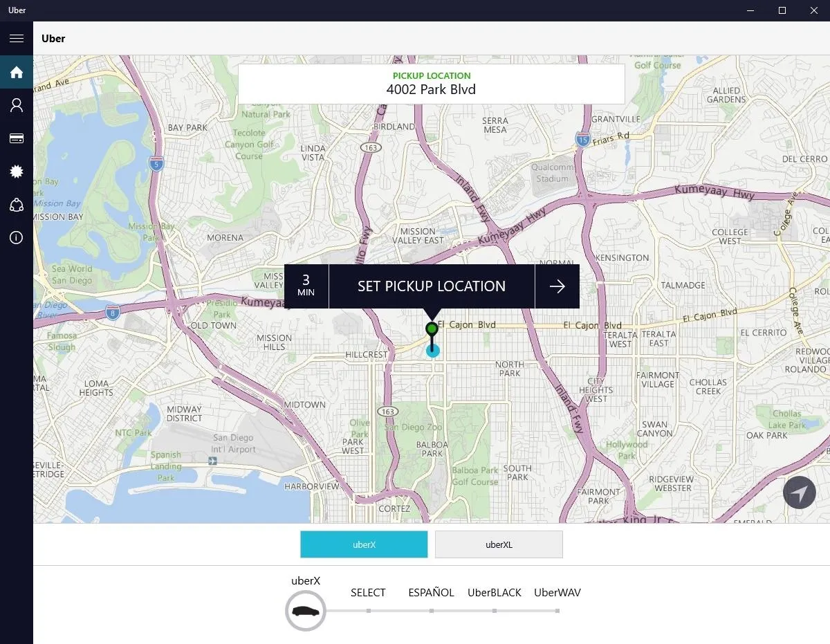Open the hamburger navigation menu
830x644 pixels.
[17, 38]
